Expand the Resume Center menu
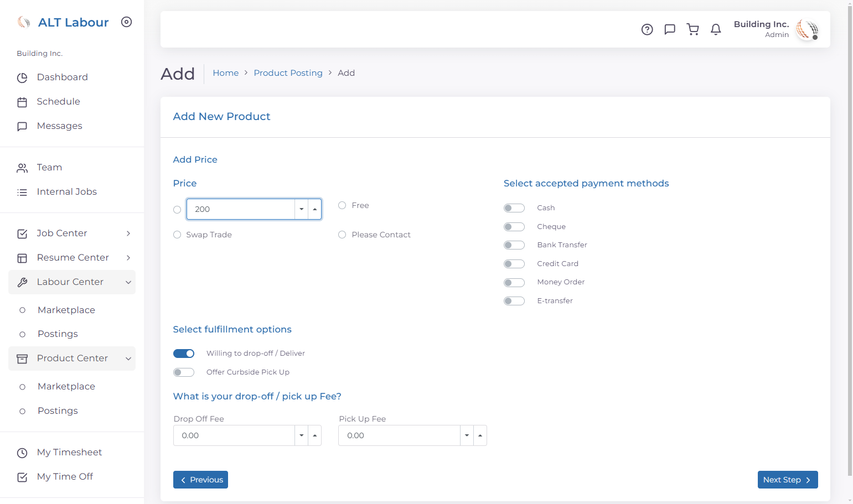 point(72,258)
